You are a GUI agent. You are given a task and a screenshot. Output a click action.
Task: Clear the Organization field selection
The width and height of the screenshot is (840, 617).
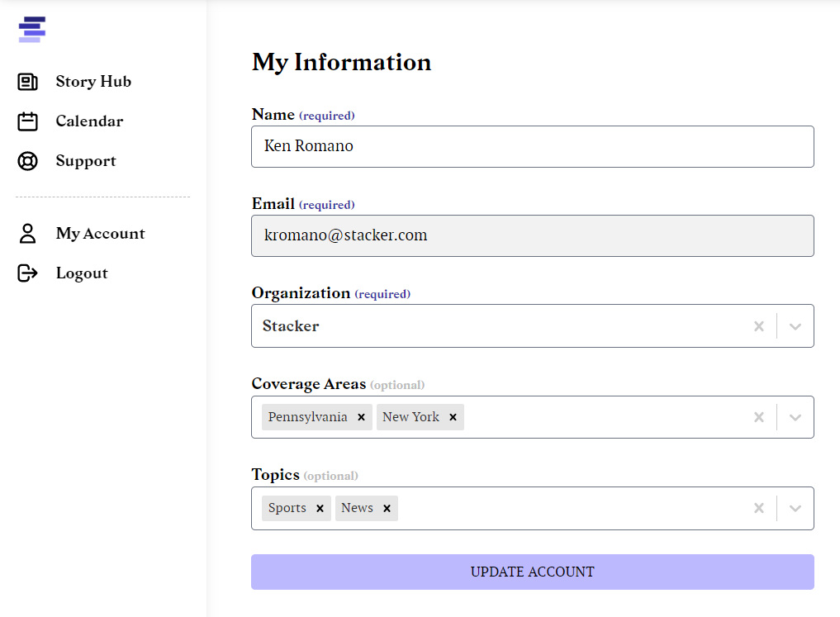[x=759, y=326]
